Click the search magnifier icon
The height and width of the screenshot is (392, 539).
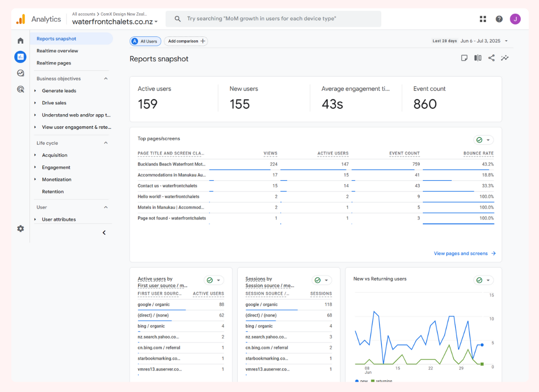click(177, 19)
